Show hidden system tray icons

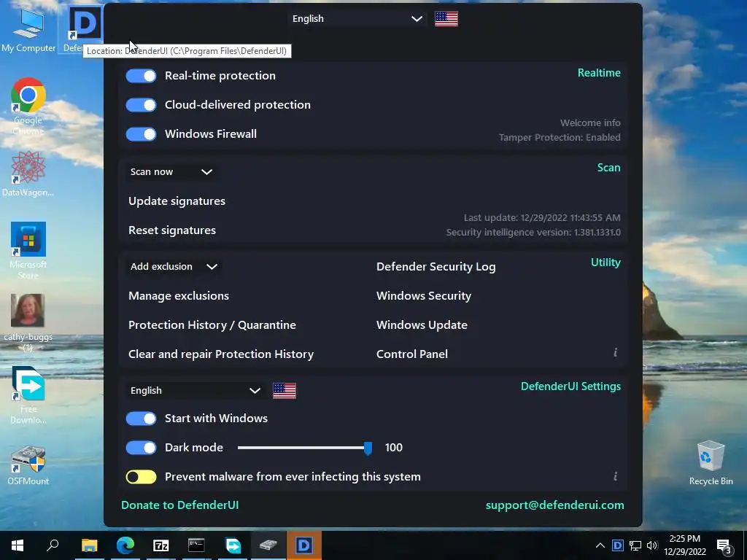[x=600, y=545]
